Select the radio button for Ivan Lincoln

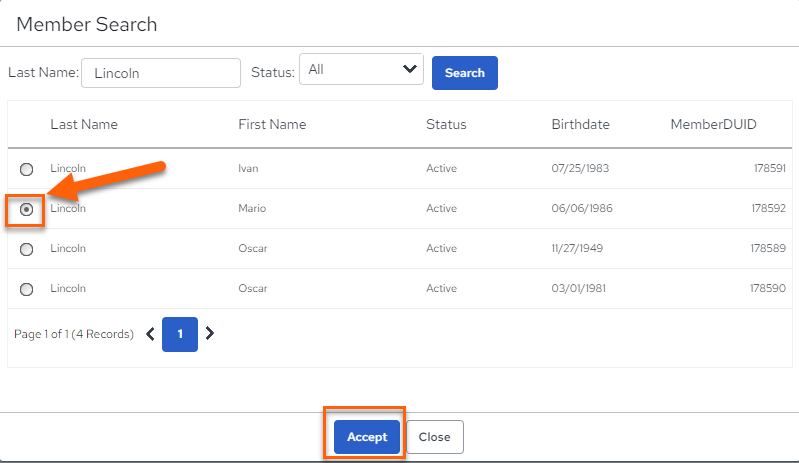coord(26,169)
